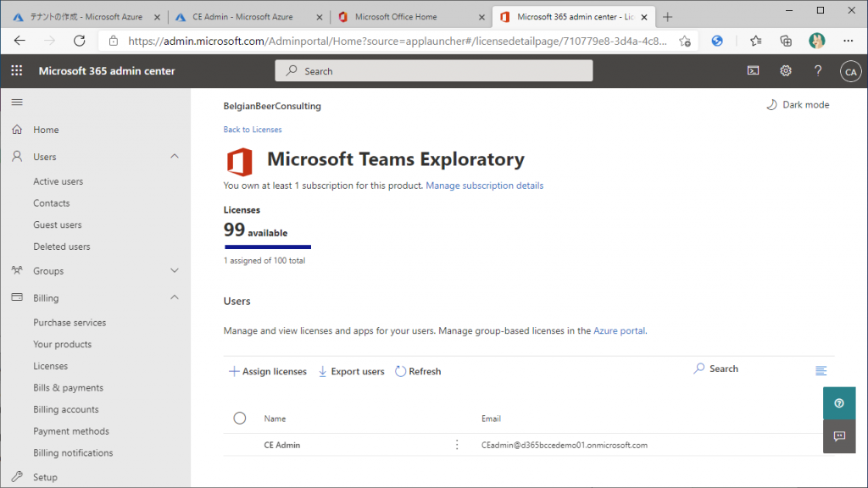Click the browser back arrow
Viewport: 868px width, 488px height.
[x=20, y=41]
